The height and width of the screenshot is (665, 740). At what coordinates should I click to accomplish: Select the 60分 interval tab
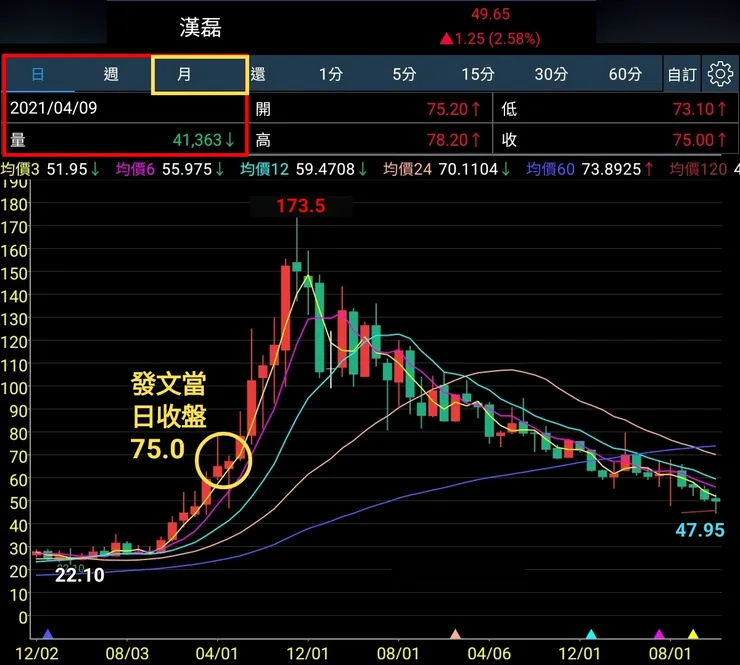(x=625, y=74)
